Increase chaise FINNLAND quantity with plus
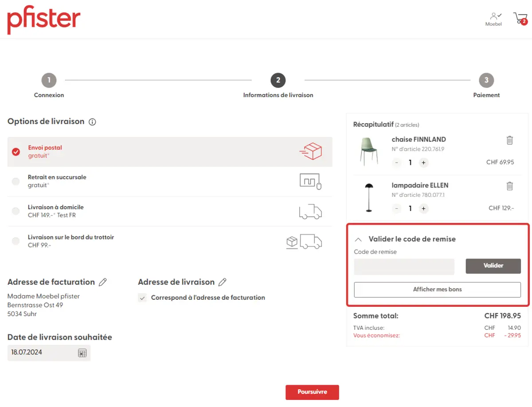 pos(423,163)
